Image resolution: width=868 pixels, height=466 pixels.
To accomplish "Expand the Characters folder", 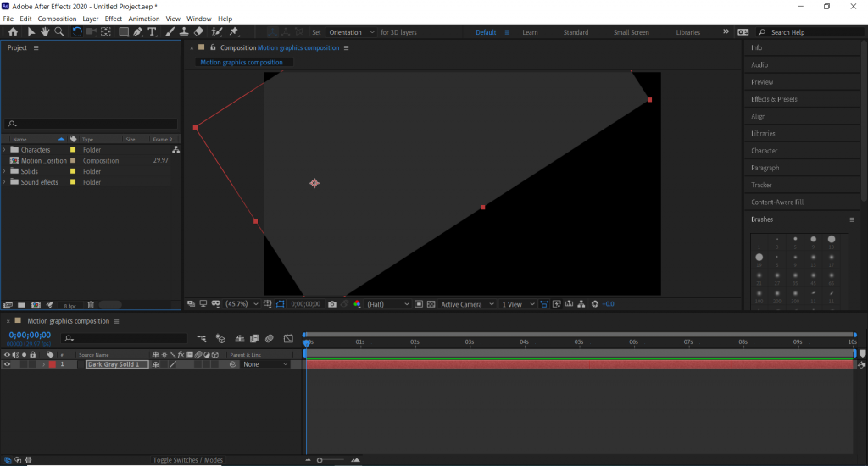I will click(5, 150).
